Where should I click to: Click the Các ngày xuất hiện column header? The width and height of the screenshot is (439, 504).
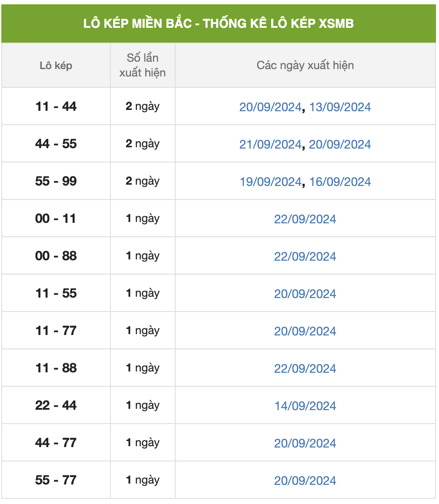coord(305,65)
